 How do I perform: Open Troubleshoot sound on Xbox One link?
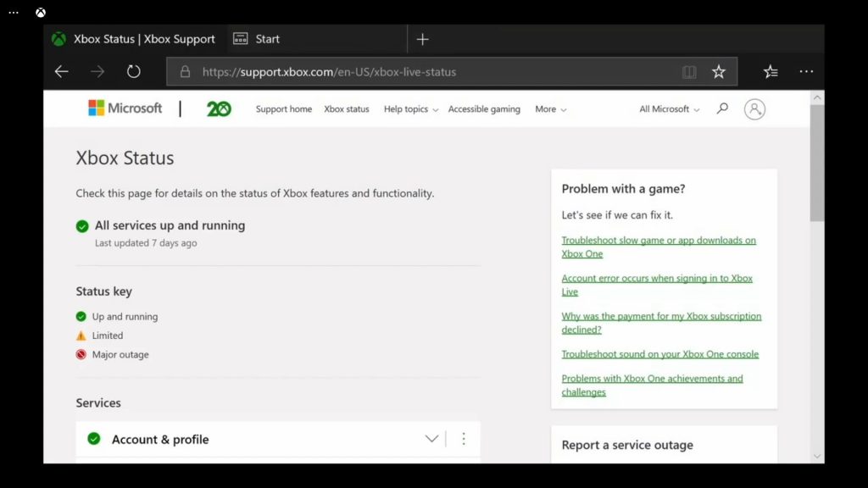click(659, 354)
